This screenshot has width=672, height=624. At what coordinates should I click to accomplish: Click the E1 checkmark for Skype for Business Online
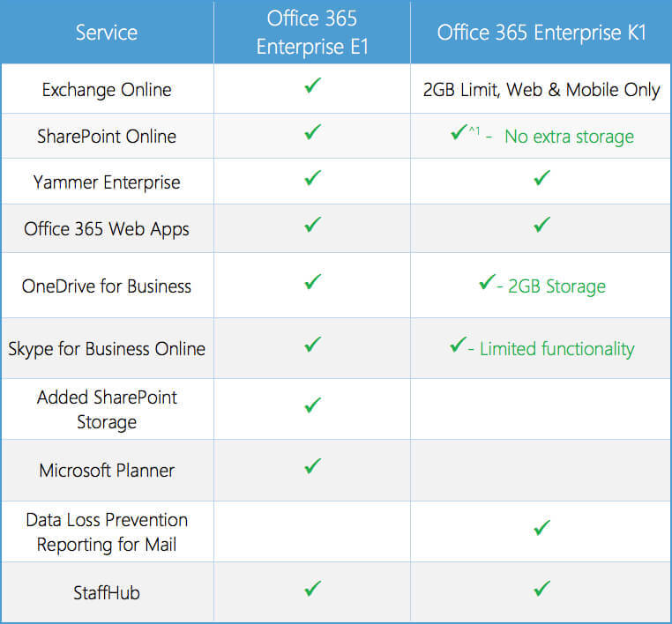312,345
